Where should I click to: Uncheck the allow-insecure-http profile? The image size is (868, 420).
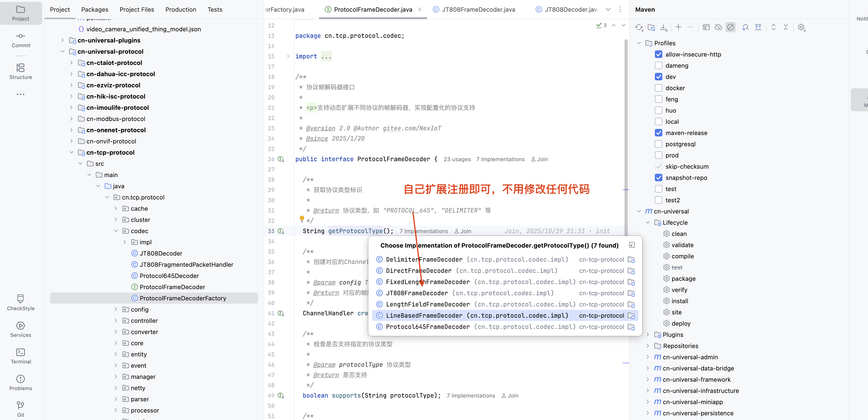point(658,54)
